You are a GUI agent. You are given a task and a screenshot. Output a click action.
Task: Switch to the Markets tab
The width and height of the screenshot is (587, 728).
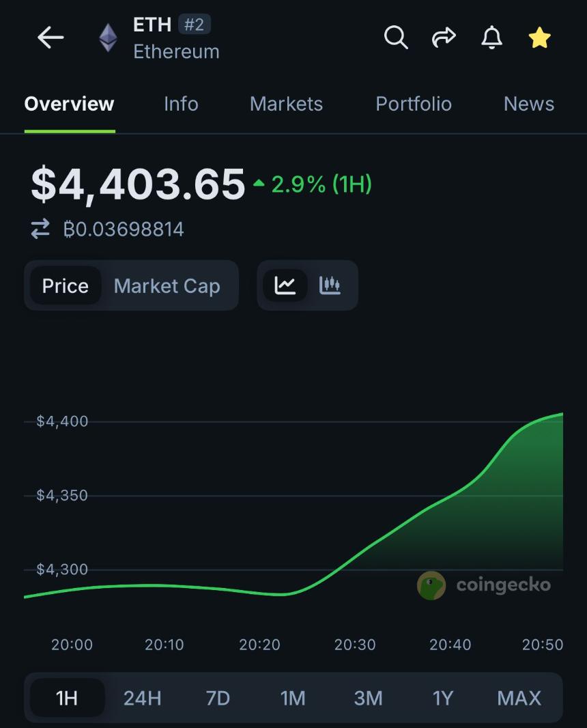tap(286, 104)
